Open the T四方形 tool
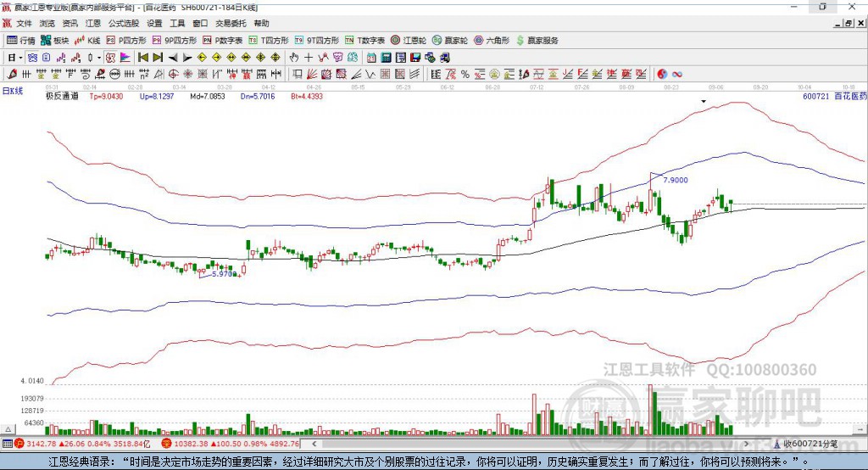Screen dimensions: 868x470 click(x=269, y=41)
